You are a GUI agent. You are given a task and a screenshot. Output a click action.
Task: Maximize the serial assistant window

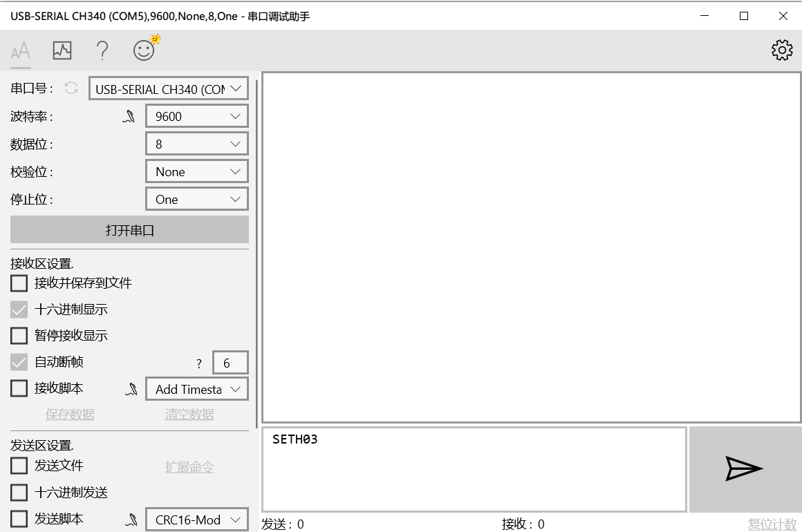coord(744,16)
